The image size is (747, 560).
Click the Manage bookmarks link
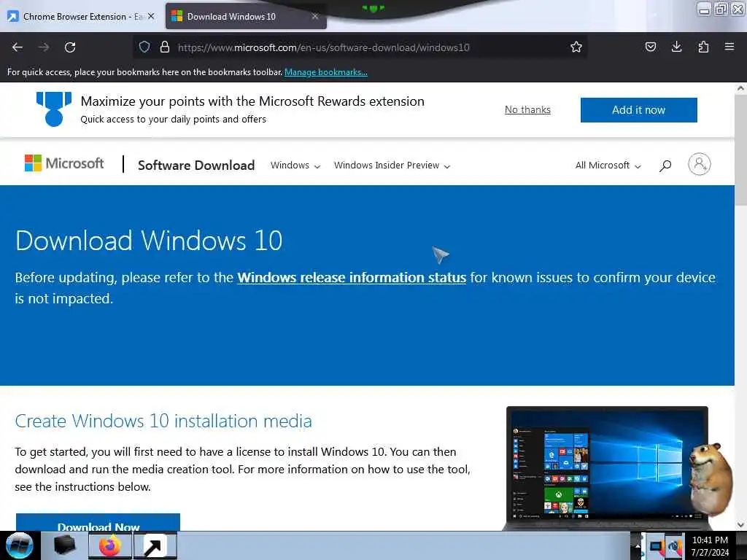(326, 72)
